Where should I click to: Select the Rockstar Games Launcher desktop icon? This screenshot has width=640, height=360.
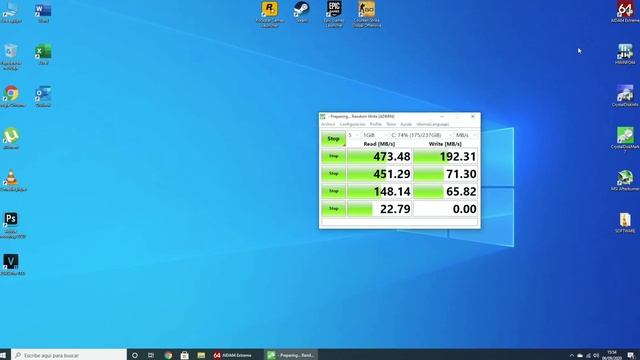coord(269,14)
